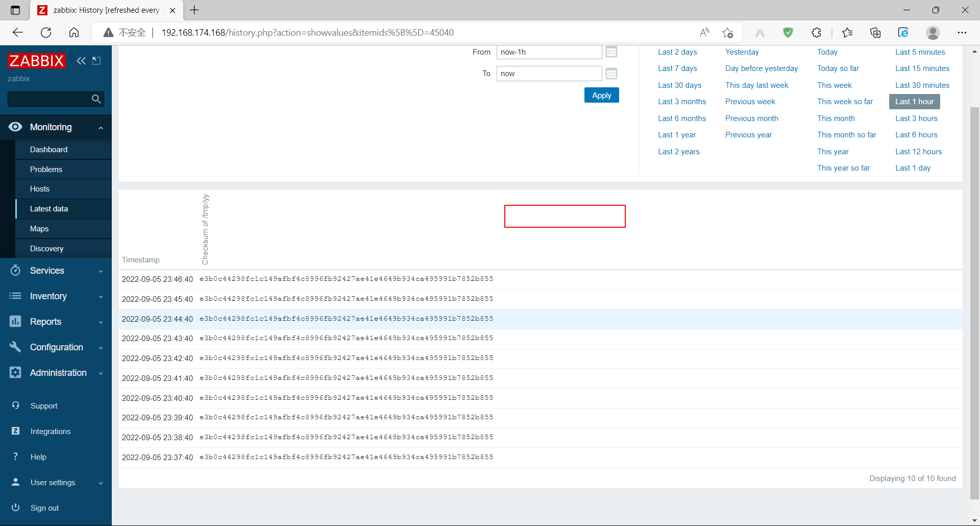
Task: Click the browser back arrow
Action: (18, 33)
